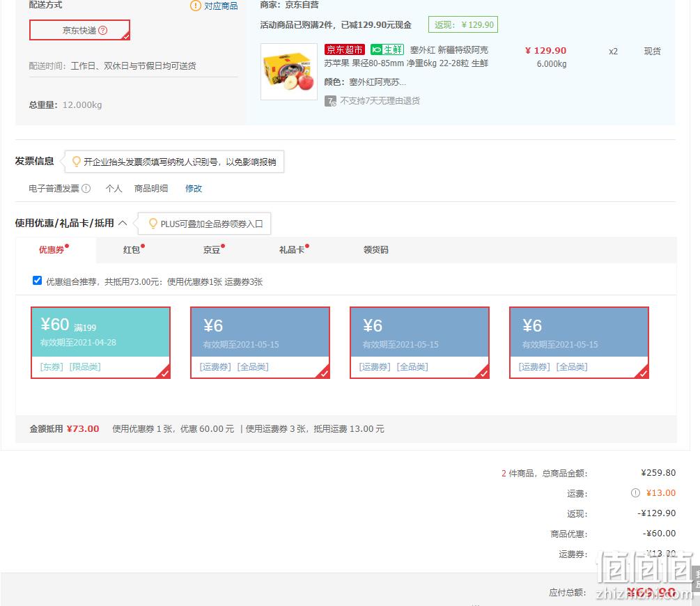Click the 使用运费券 3 张 summary text

pyautogui.click(x=276, y=428)
